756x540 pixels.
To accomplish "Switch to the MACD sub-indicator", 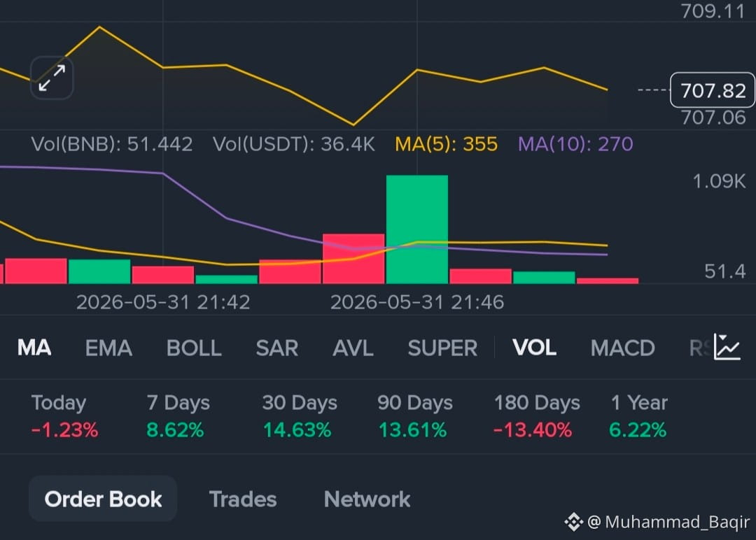I will coord(622,348).
